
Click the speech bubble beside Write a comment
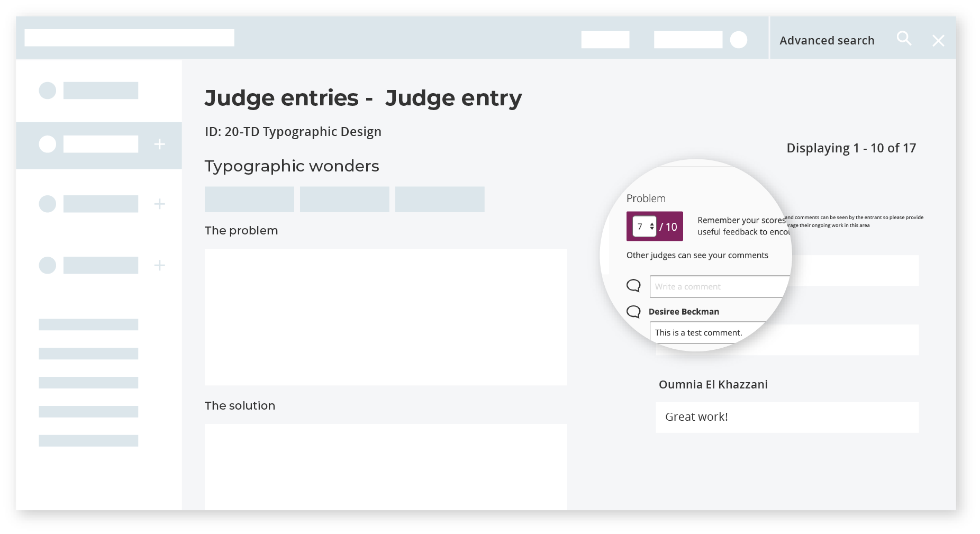[633, 286]
